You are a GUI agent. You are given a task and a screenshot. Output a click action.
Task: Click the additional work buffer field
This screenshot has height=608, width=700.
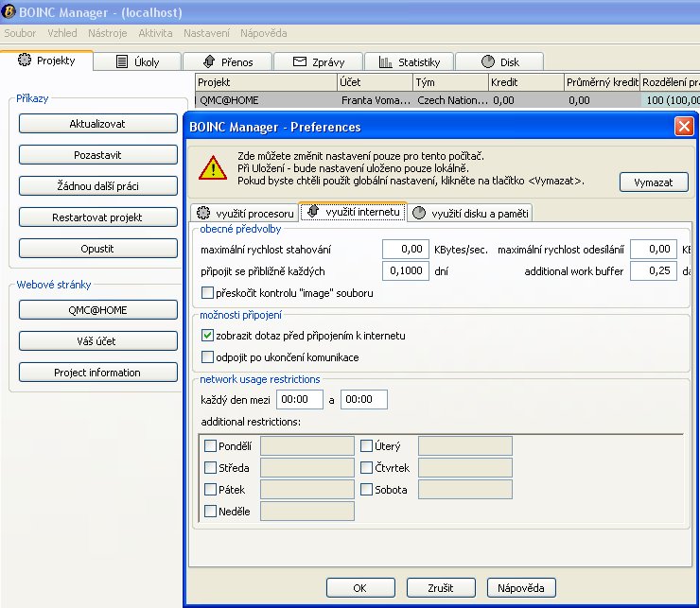653,270
